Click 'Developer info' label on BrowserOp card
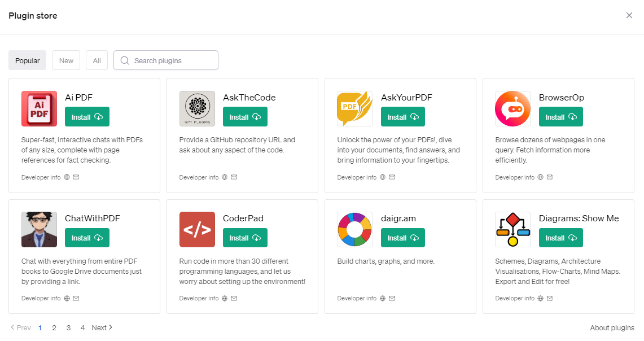 pyautogui.click(x=515, y=177)
